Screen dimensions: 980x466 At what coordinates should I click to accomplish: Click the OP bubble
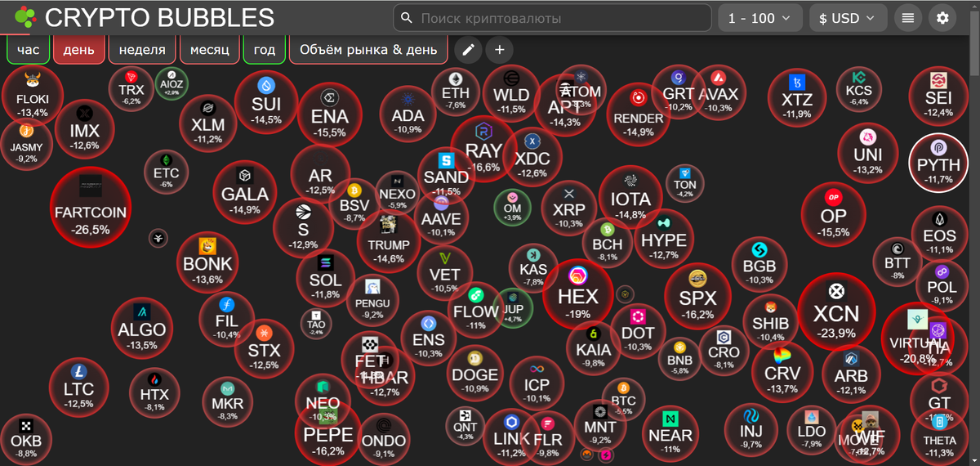tap(834, 215)
